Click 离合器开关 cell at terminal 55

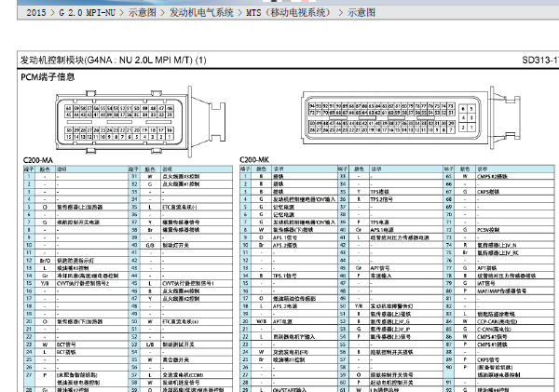tap(176, 360)
